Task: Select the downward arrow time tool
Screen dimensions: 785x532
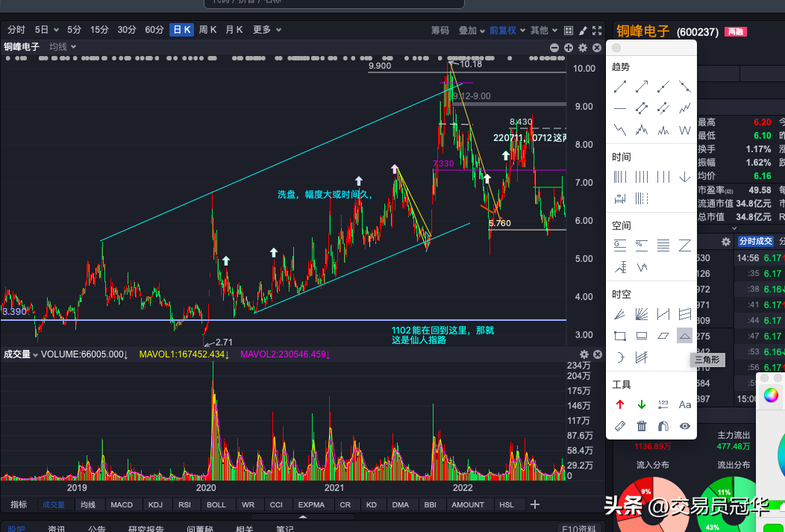Action: click(x=685, y=177)
